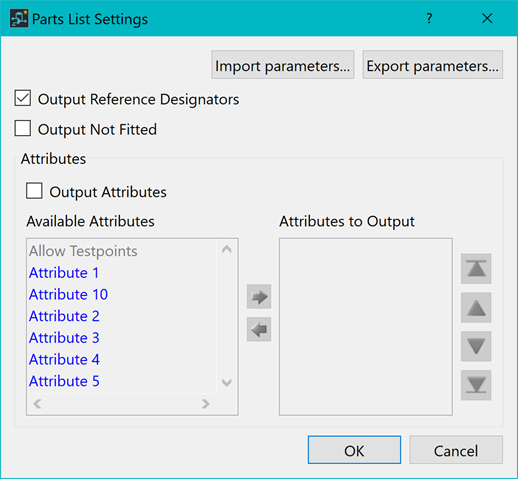The height and width of the screenshot is (479, 518).
Task: Click the move up triangle icon
Action: click(476, 308)
